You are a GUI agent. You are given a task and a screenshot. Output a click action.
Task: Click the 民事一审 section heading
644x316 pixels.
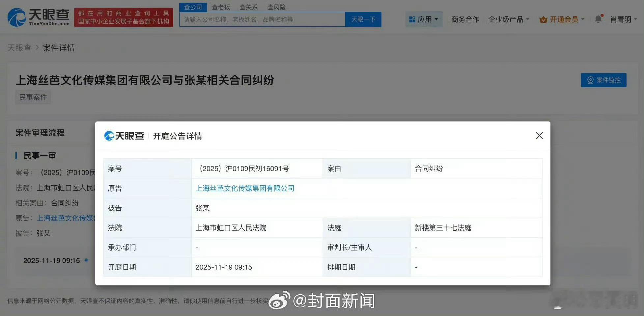pyautogui.click(x=40, y=155)
